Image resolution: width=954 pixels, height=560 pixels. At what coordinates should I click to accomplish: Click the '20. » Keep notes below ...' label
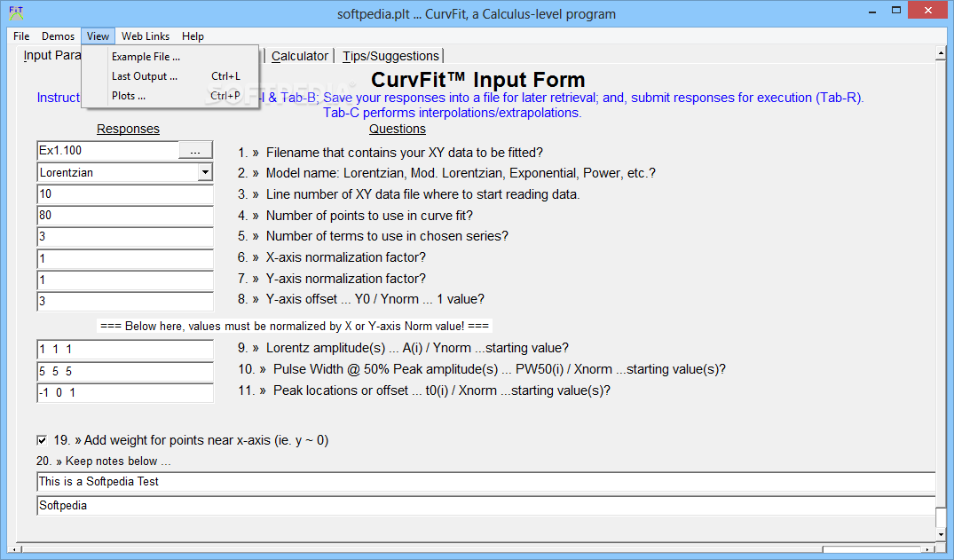104,461
